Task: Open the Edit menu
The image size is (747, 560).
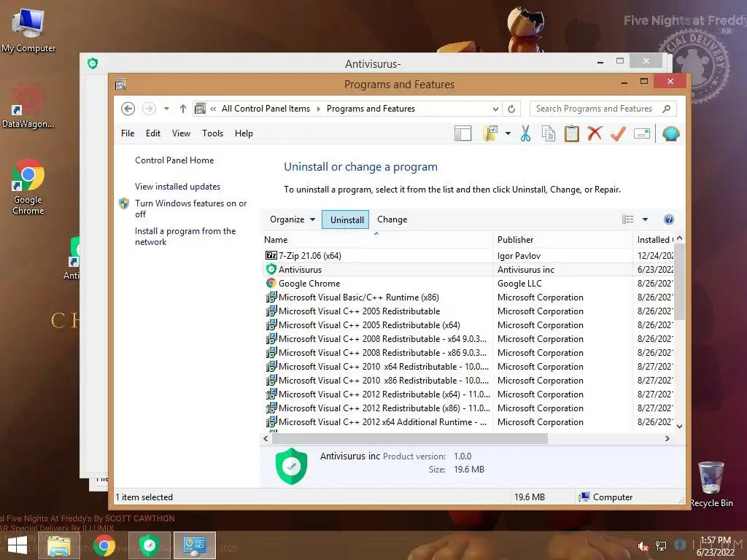Action: pos(153,133)
